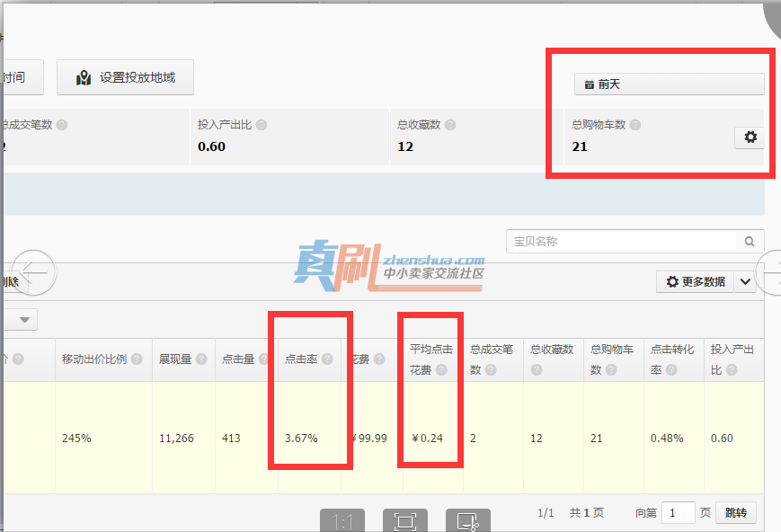781x532 pixels.
Task: Select the ¥99.99 cost cell
Action: click(369, 439)
